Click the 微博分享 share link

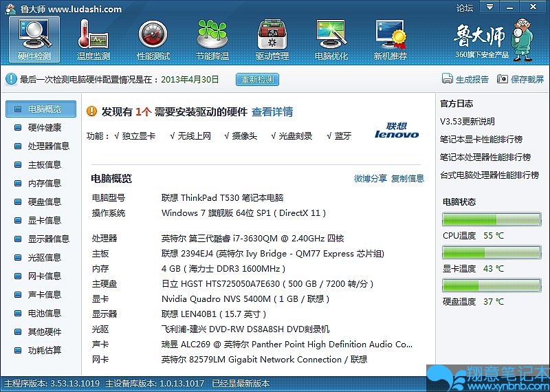point(371,178)
